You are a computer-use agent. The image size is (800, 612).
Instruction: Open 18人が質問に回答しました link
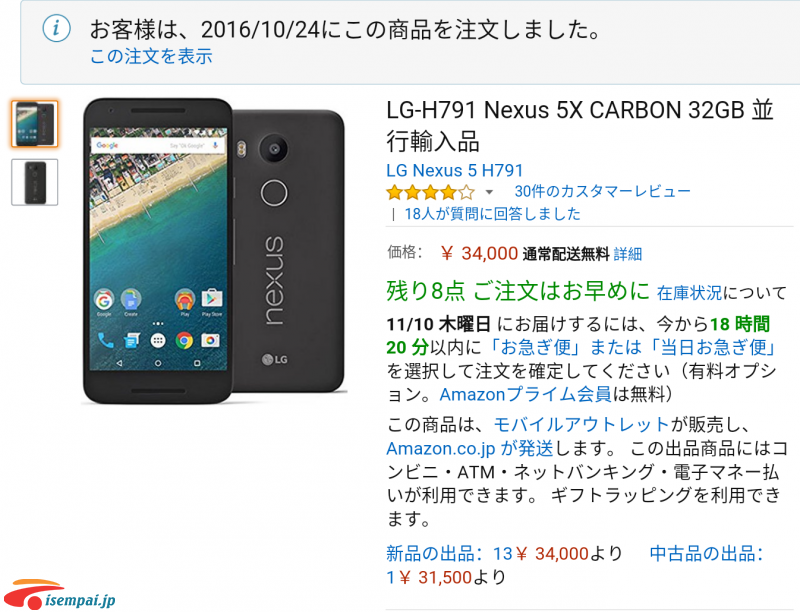coord(492,214)
